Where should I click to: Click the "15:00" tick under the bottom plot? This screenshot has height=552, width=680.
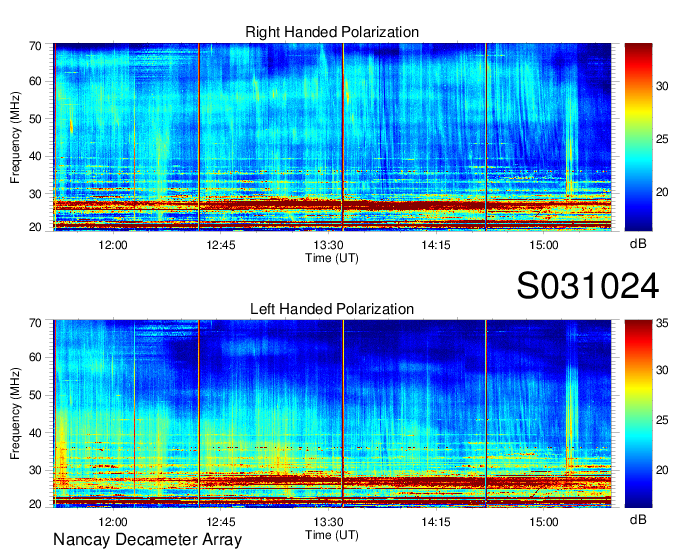coord(544,522)
